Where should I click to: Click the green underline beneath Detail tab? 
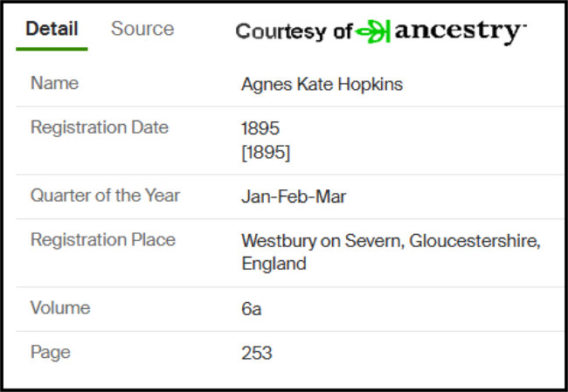pos(52,49)
